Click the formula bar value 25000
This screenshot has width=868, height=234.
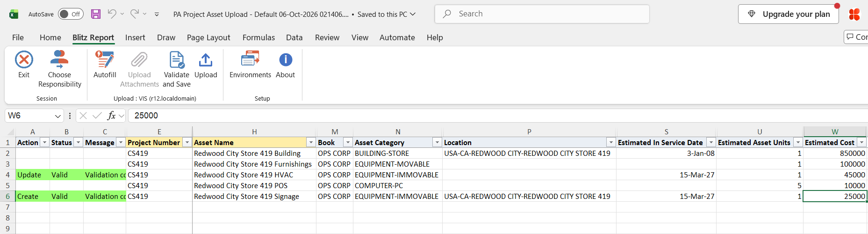click(146, 116)
